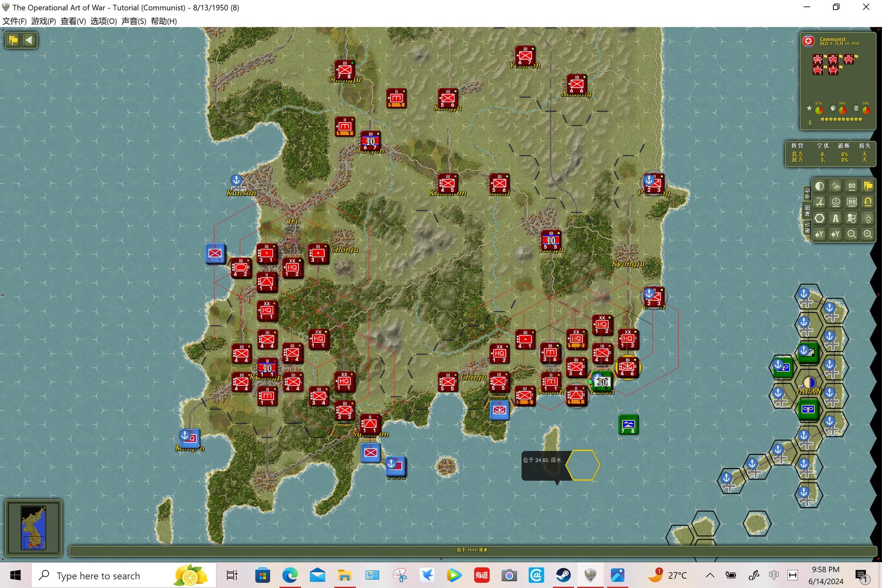
Task: Select the red unit at Pohang port
Action: [653, 183]
